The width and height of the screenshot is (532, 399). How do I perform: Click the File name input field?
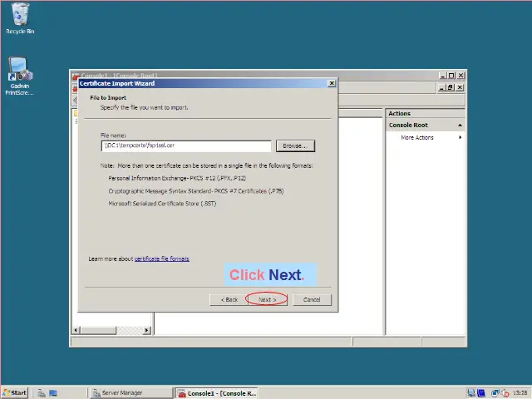pos(185,145)
